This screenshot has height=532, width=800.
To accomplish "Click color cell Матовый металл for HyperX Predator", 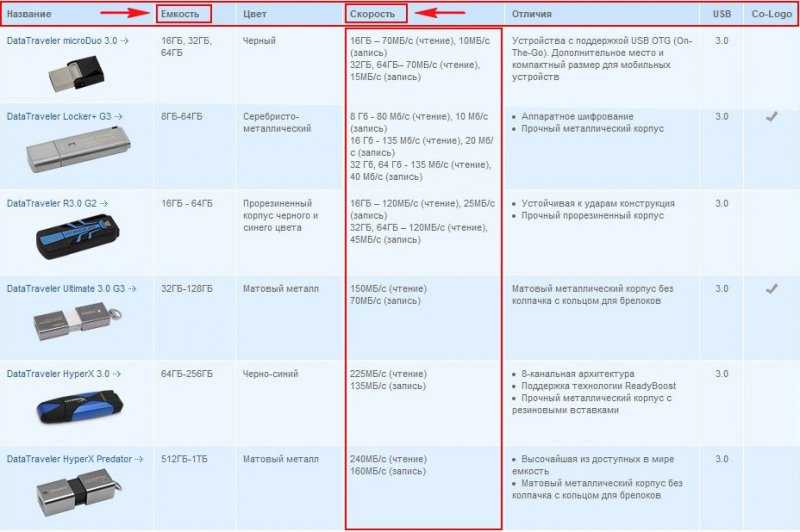I will 281,459.
